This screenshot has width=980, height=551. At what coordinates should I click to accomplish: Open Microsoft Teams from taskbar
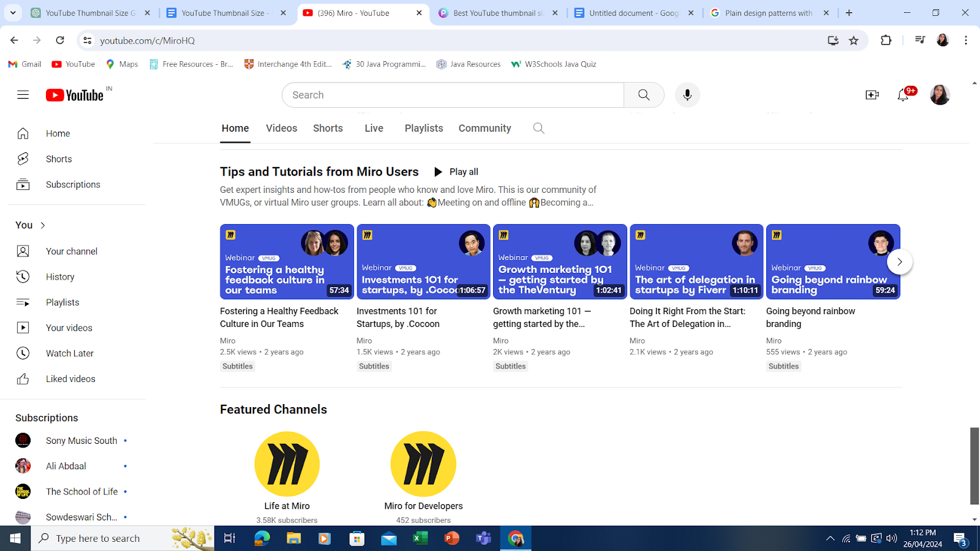point(484,539)
